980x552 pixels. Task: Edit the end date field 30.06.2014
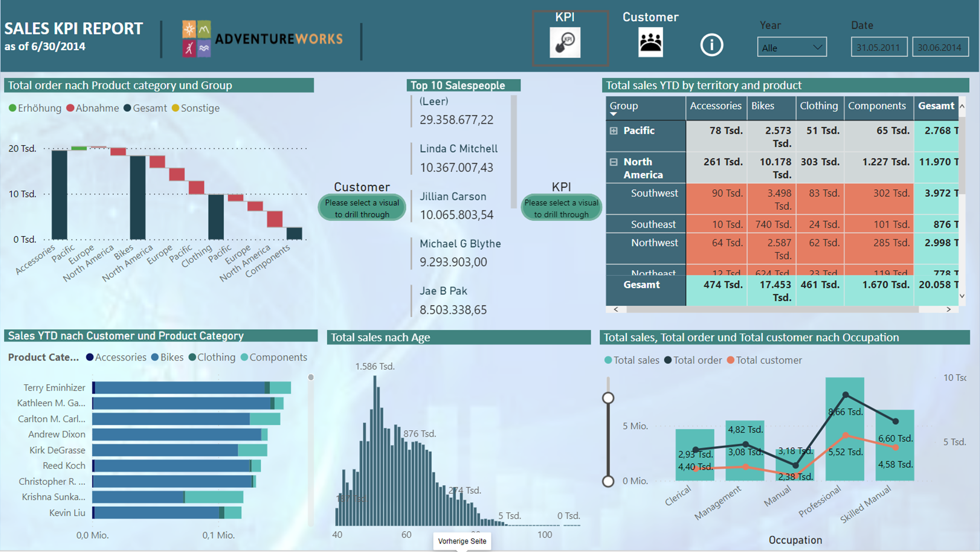point(940,48)
